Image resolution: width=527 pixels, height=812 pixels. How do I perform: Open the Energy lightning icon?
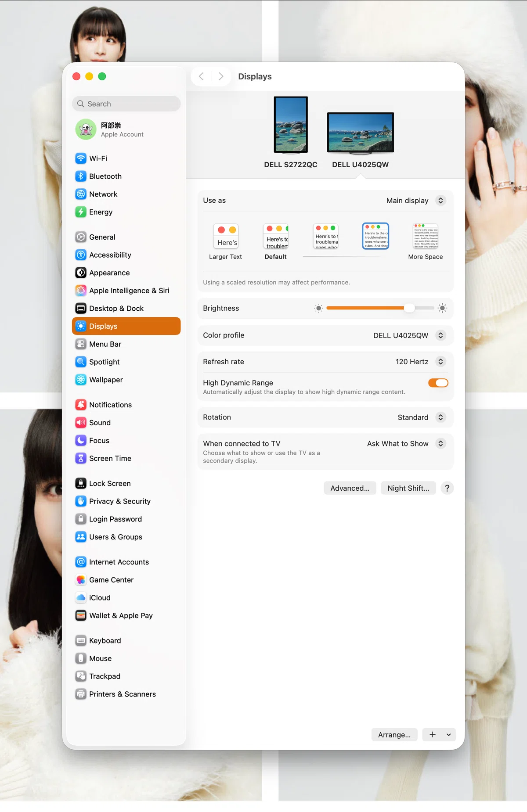pos(81,212)
